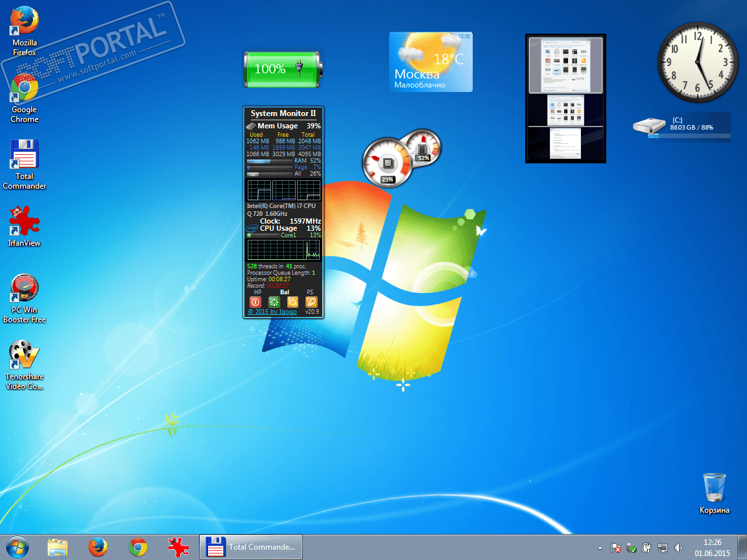747x560 pixels.
Task: Click the C: drive usage bar
Action: pos(689,135)
